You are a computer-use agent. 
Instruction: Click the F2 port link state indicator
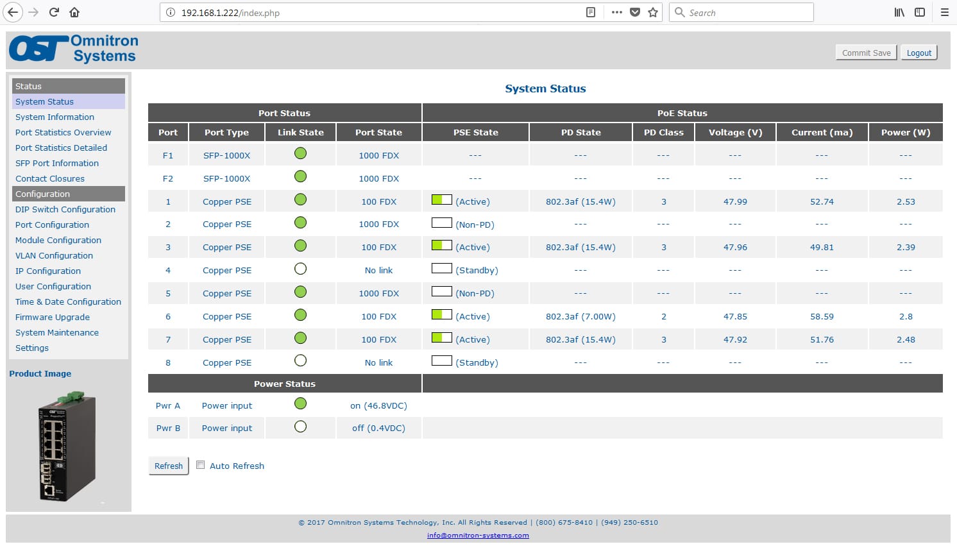coord(300,176)
